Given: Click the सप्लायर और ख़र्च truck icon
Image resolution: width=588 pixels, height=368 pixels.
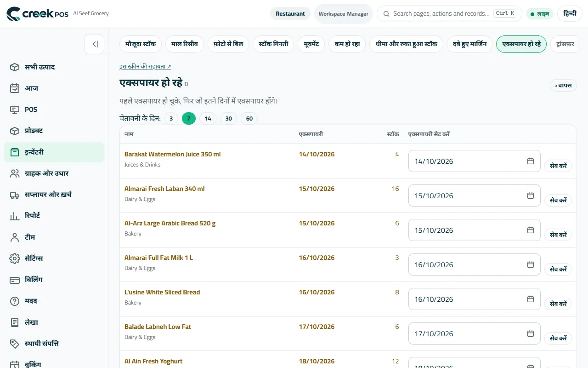Looking at the screenshot, I should tap(15, 195).
